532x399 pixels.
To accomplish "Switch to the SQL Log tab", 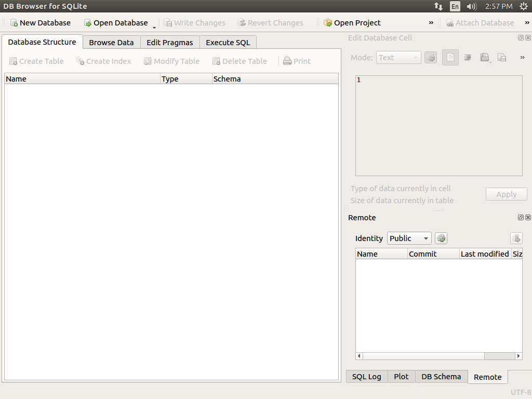I will tap(366, 377).
